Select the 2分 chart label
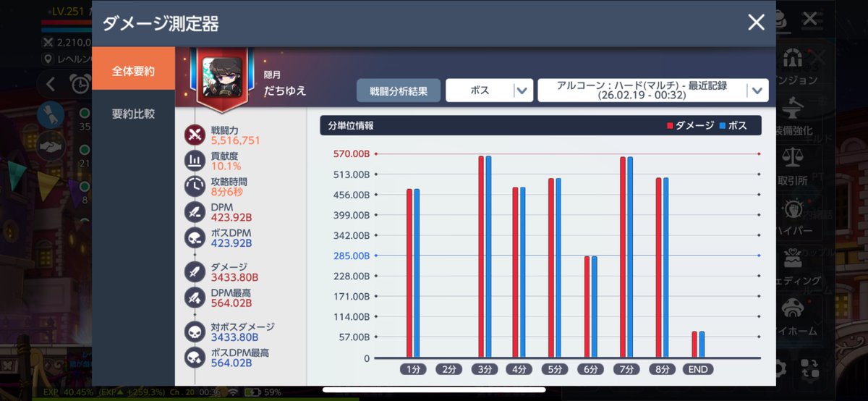The width and height of the screenshot is (868, 401). (x=448, y=369)
